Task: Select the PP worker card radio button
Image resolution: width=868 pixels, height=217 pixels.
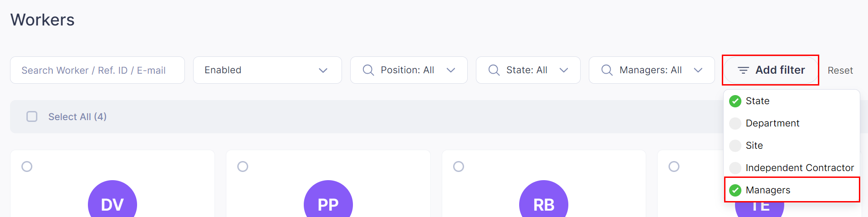Action: pyautogui.click(x=243, y=167)
